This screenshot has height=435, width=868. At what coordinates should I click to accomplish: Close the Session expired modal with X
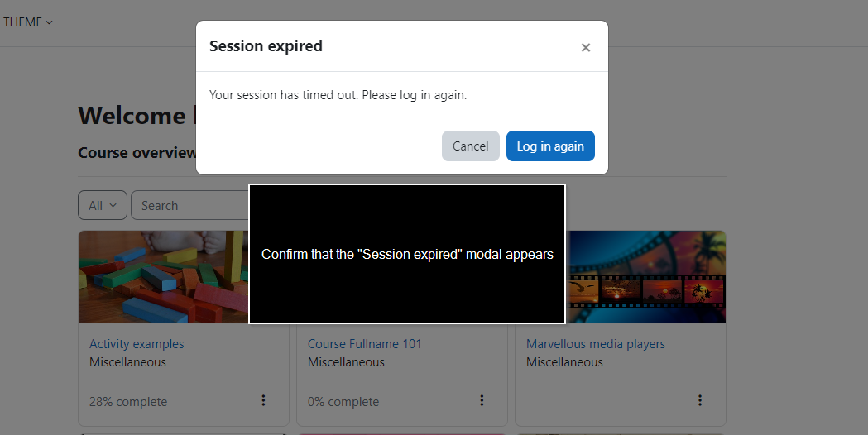click(586, 48)
